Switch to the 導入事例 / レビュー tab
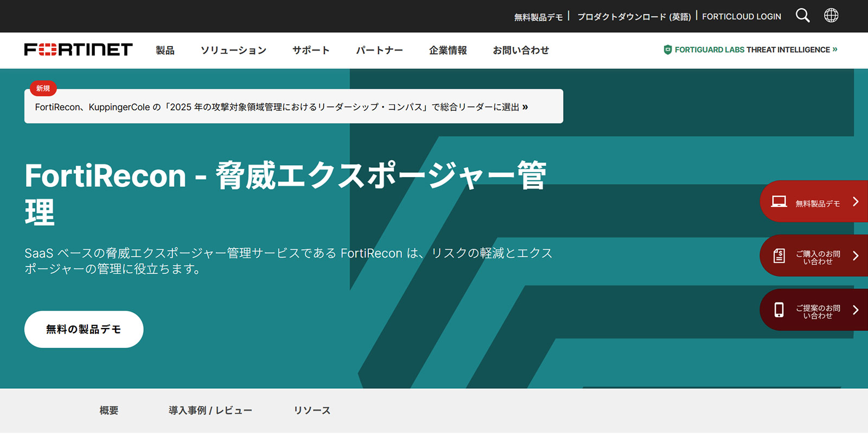The image size is (868, 435). (x=210, y=411)
